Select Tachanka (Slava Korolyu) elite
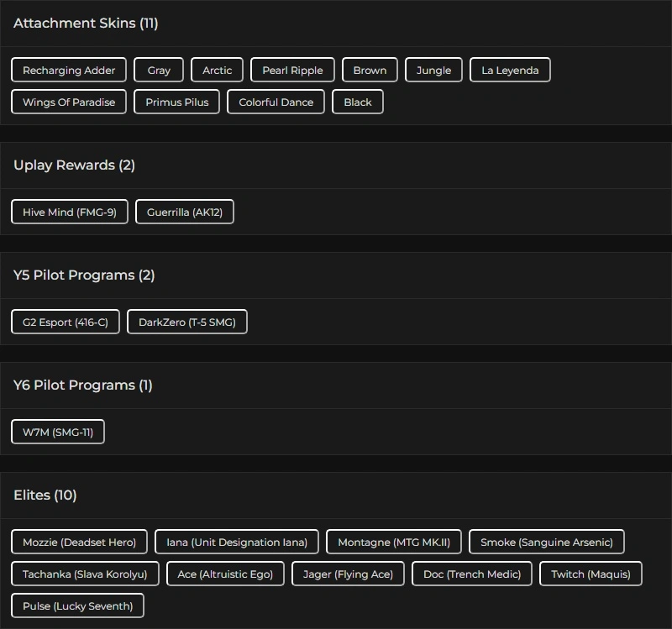This screenshot has height=629, width=672. [85, 574]
